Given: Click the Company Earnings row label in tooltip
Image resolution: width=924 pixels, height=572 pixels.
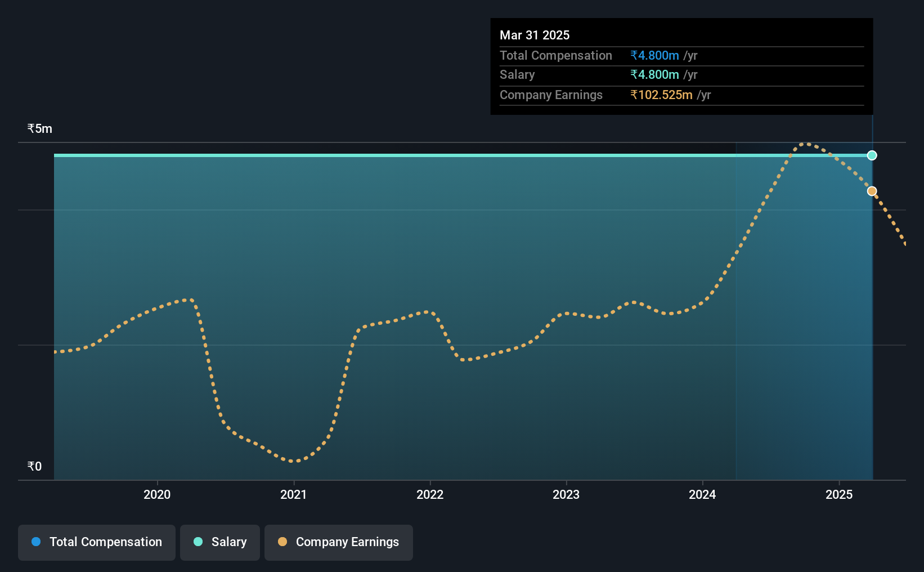Looking at the screenshot, I should pyautogui.click(x=551, y=95).
